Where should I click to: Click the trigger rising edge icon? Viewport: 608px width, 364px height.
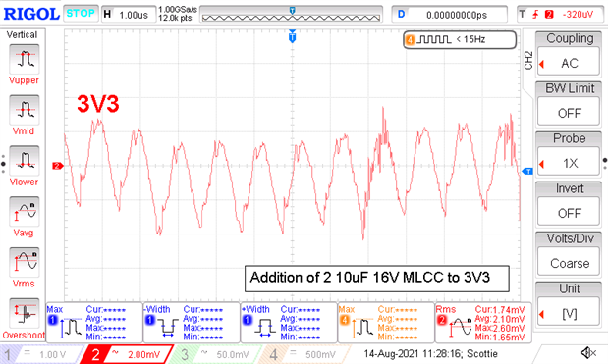pyautogui.click(x=535, y=15)
